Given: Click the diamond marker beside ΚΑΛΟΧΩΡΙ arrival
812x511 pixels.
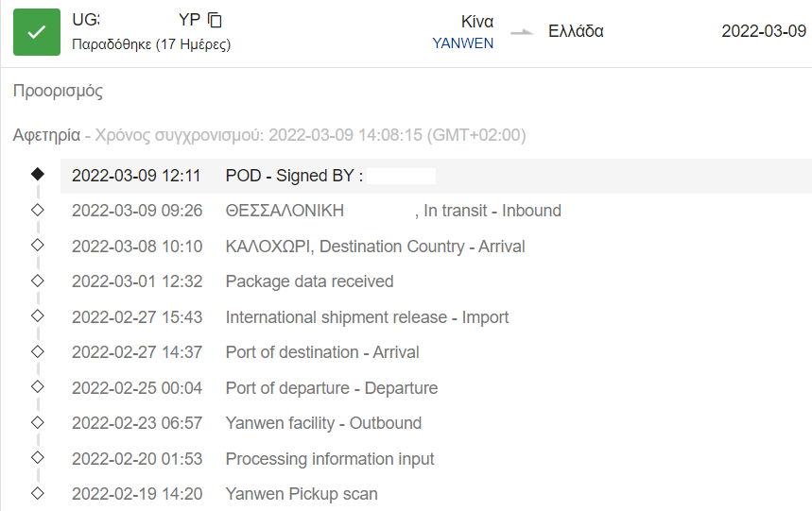Looking at the screenshot, I should point(37,245).
